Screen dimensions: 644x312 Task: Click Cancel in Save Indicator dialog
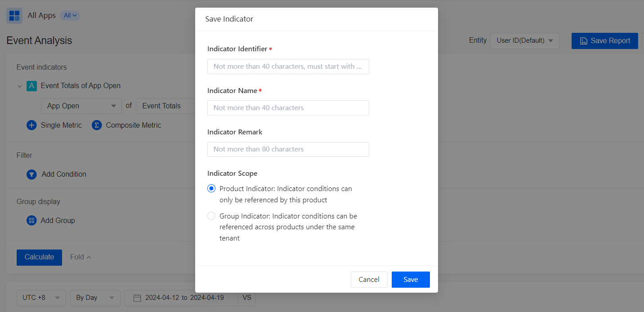click(x=369, y=280)
